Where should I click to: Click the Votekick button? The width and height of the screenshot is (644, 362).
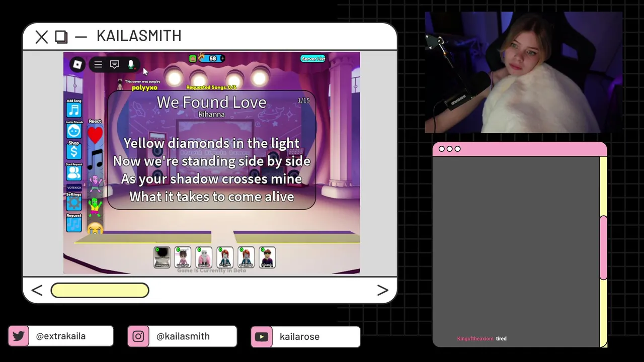coord(74,188)
